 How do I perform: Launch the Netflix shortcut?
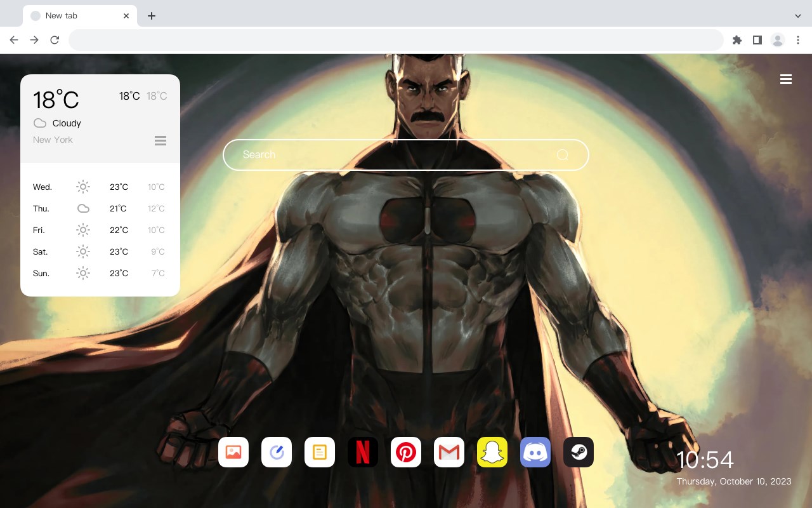tap(363, 452)
